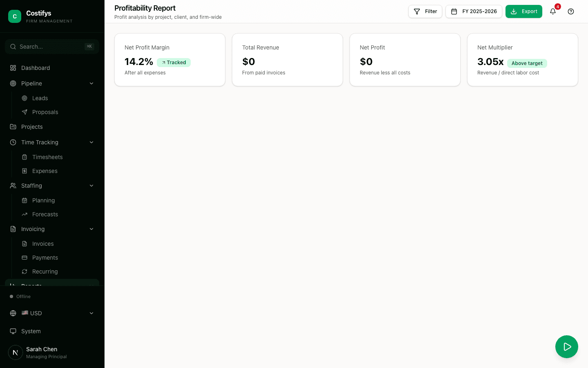
Task: Open Dashboard from the sidebar
Action: coord(36,68)
